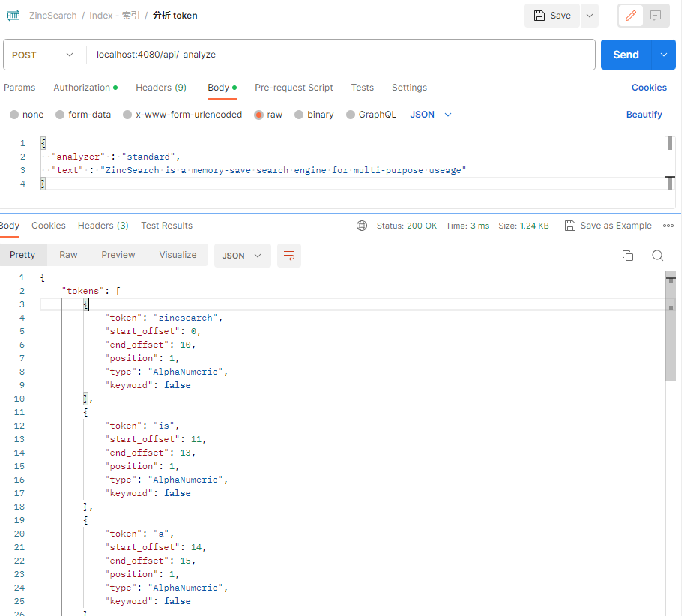Open the Test Results tab
This screenshot has height=616, width=687.
tap(166, 226)
